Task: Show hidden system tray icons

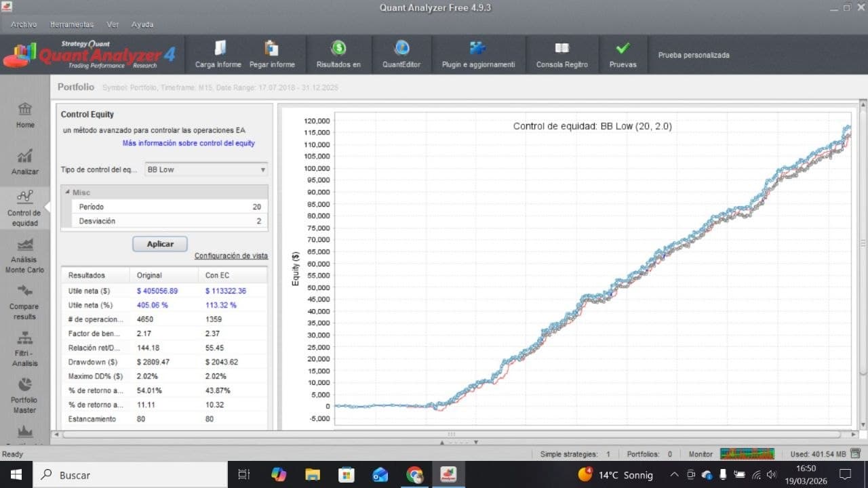Action: (x=674, y=475)
